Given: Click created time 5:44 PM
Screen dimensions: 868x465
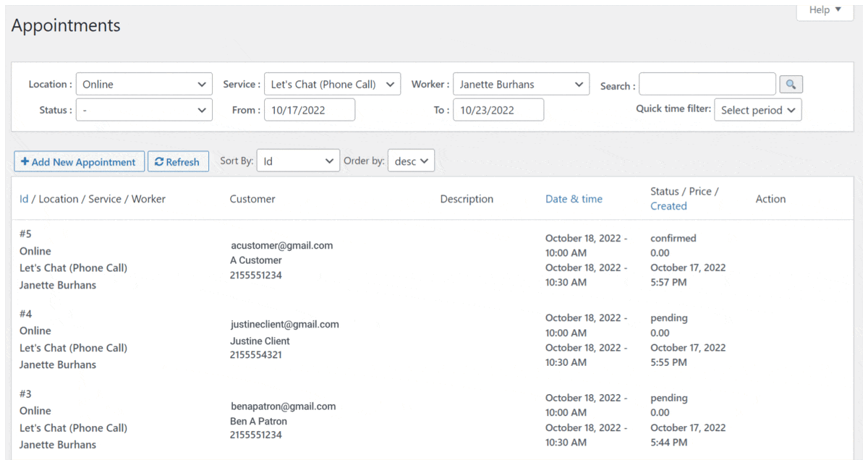Looking at the screenshot, I should point(668,442).
